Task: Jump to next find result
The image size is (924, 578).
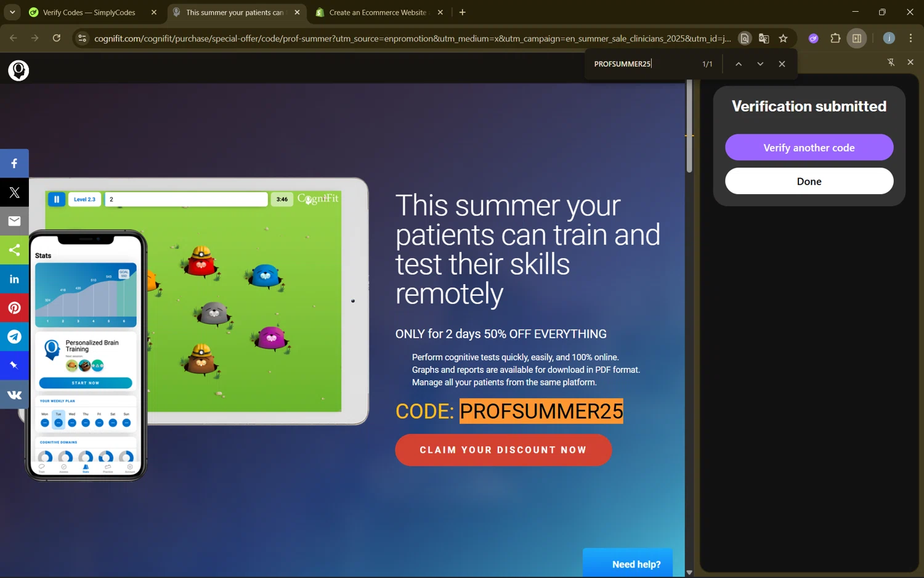Action: [760, 64]
